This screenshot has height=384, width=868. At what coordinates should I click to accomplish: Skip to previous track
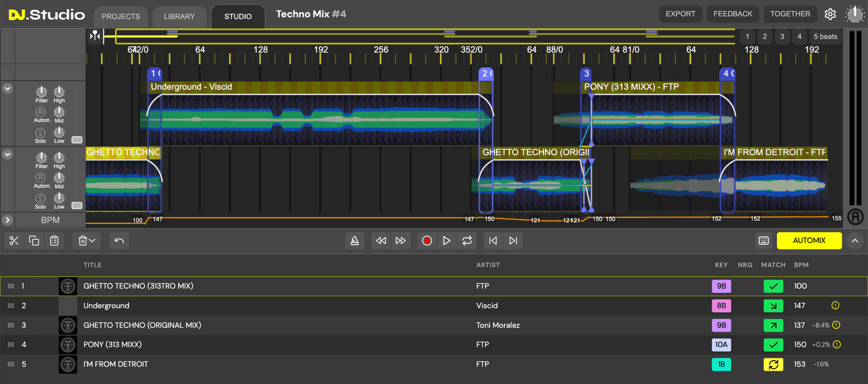point(493,241)
